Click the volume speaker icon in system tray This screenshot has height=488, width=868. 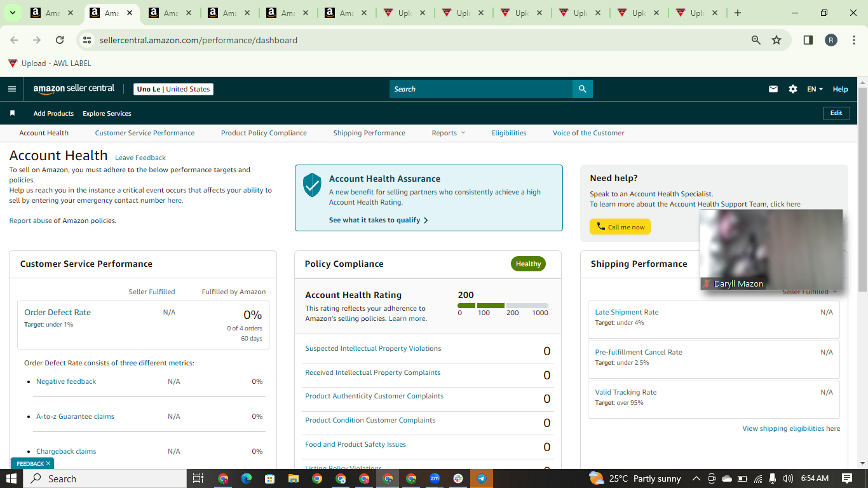[x=788, y=478]
